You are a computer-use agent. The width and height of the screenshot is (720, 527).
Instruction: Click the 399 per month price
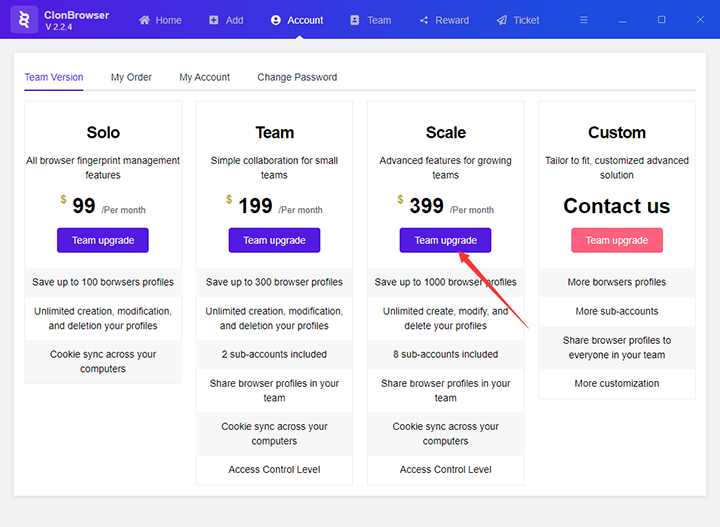[445, 205]
